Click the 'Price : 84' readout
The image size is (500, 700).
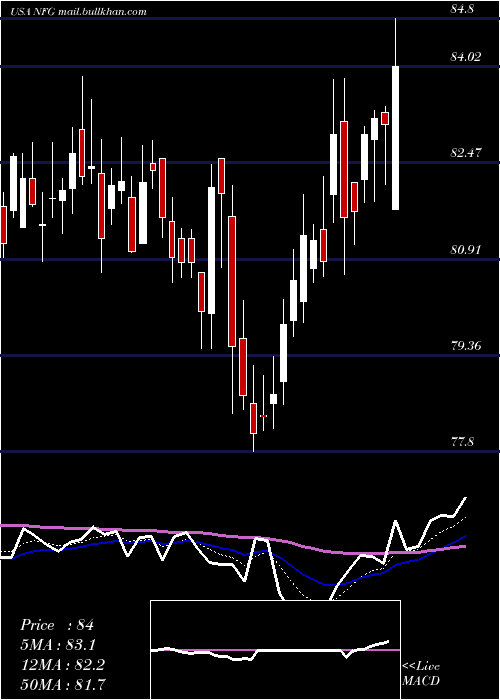coord(57,625)
